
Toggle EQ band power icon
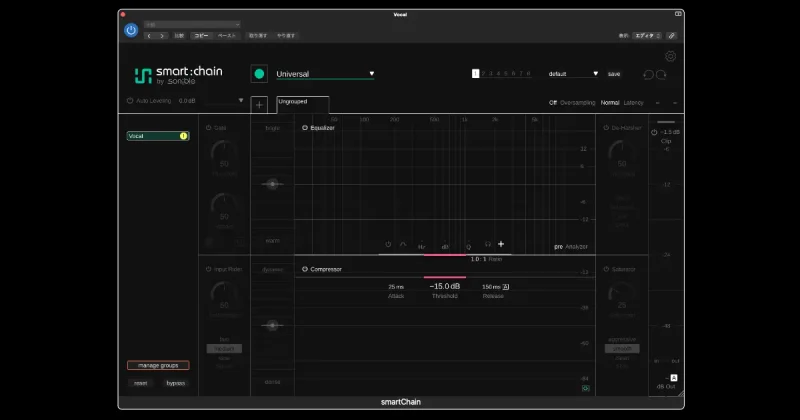(x=388, y=244)
